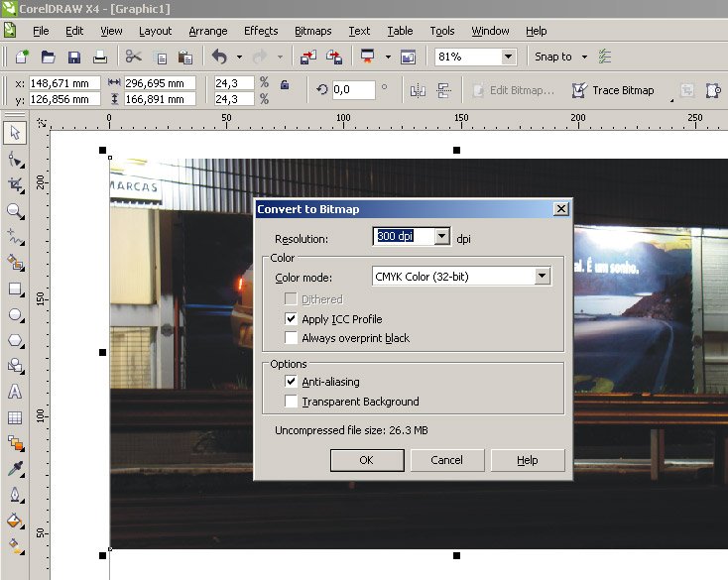This screenshot has height=580, width=728.
Task: Open the Effects menu
Action: pos(261,32)
